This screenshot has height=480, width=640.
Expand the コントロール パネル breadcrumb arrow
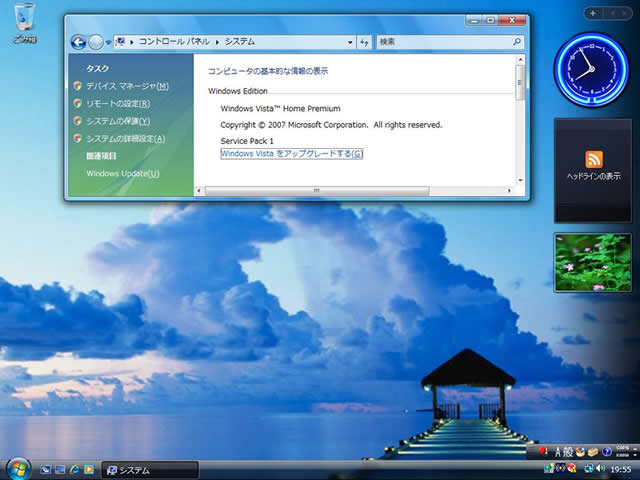click(x=216, y=42)
